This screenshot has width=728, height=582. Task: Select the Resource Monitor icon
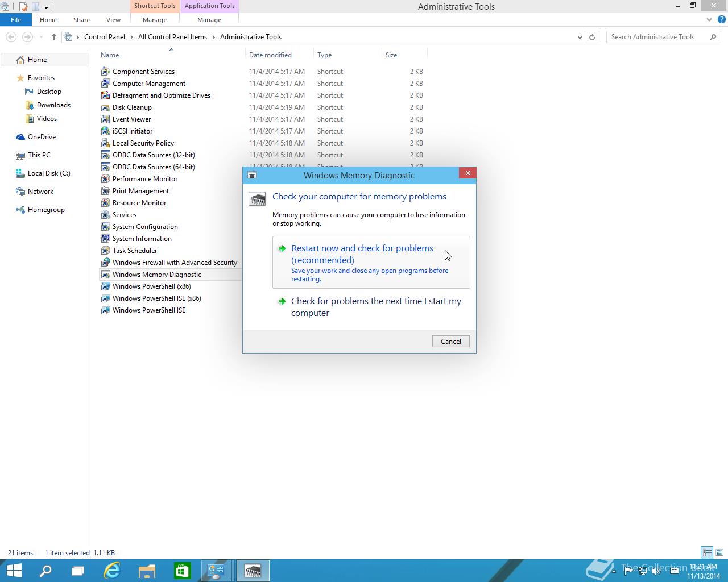coord(105,203)
